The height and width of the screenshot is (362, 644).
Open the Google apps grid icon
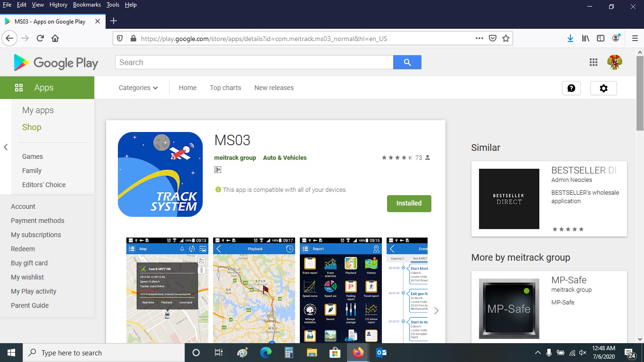coord(594,62)
